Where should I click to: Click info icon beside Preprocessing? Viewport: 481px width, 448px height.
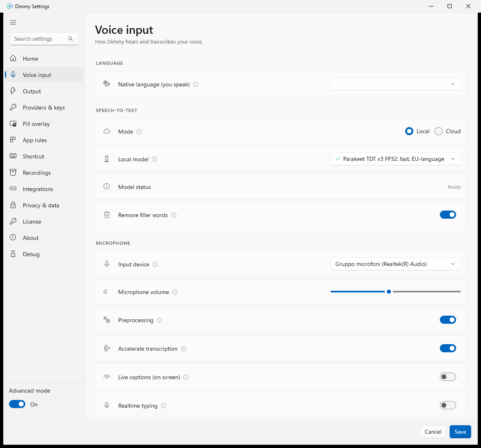[x=159, y=320]
